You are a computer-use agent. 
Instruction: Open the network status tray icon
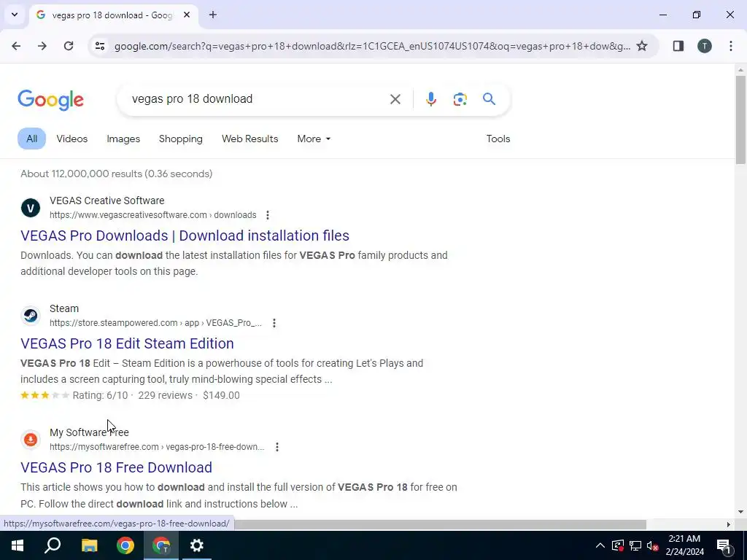pyautogui.click(x=635, y=545)
